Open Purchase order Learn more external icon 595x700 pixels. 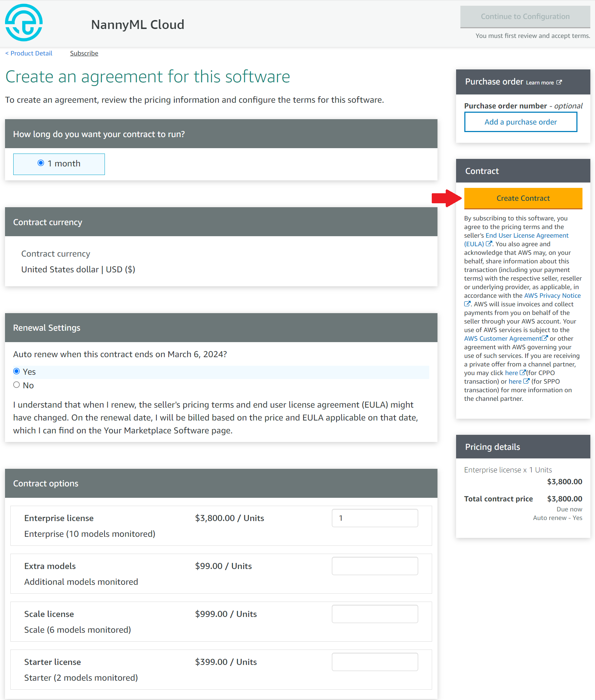coord(559,82)
